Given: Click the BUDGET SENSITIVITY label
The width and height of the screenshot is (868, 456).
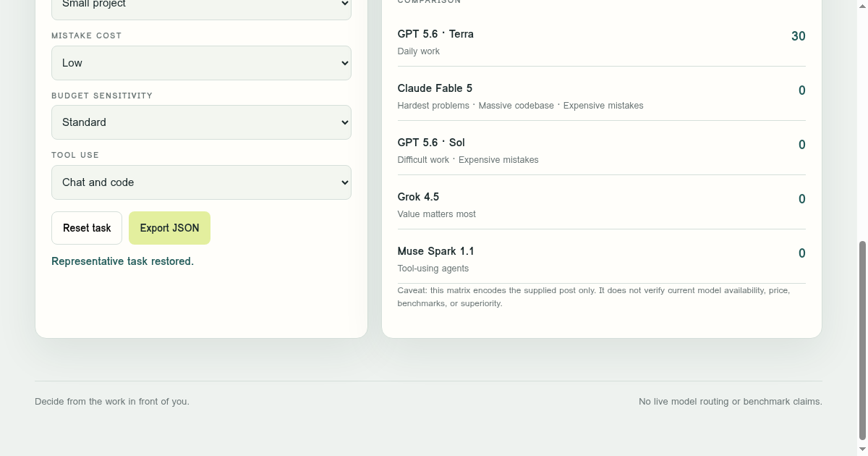Looking at the screenshot, I should 102,96.
